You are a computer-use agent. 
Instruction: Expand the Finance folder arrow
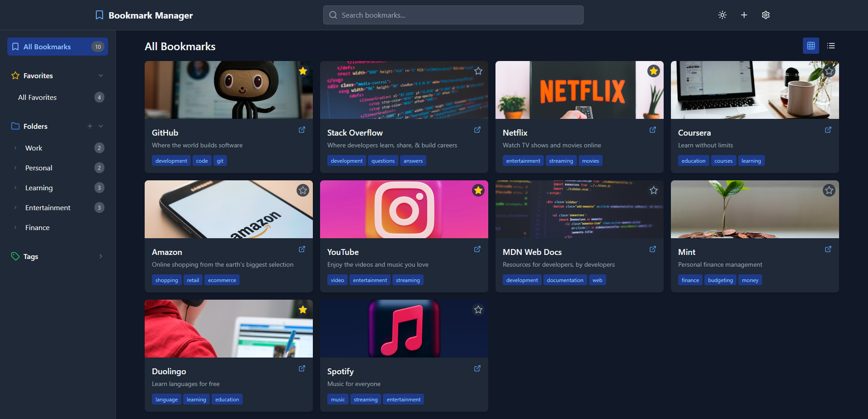click(x=15, y=227)
